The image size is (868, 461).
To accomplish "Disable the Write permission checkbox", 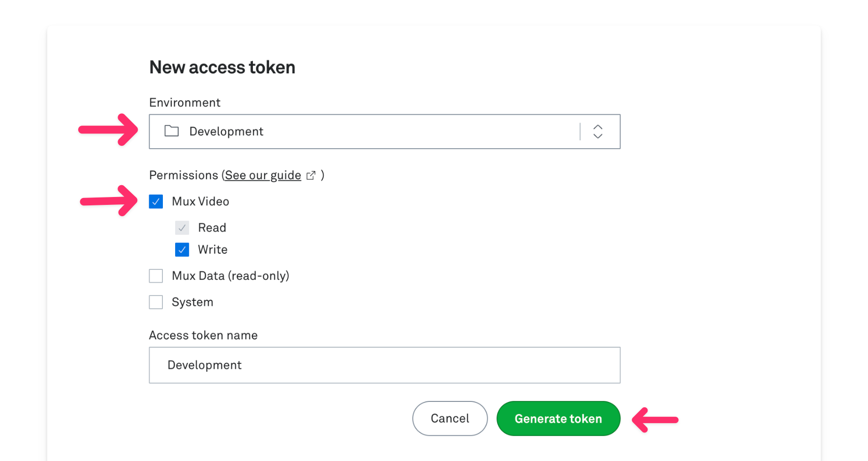I will tap(182, 250).
